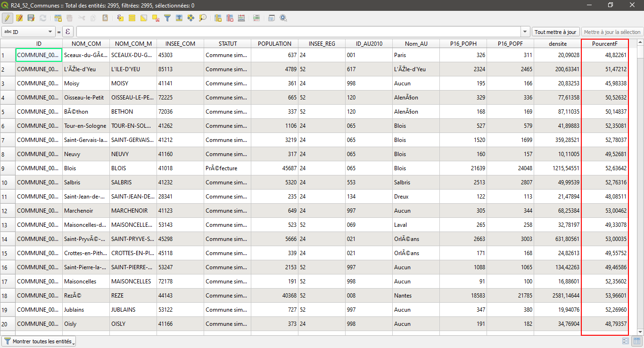Click the P16_POPH column header
644x348 pixels.
click(x=463, y=43)
